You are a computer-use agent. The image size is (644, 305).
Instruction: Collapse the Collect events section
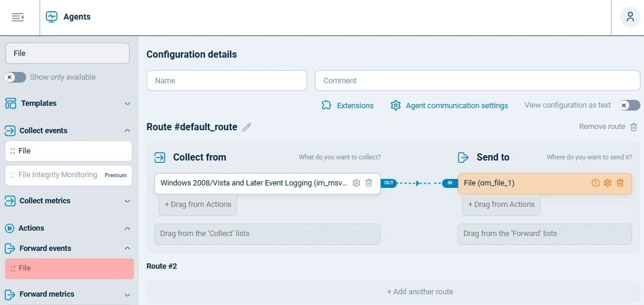pyautogui.click(x=127, y=131)
